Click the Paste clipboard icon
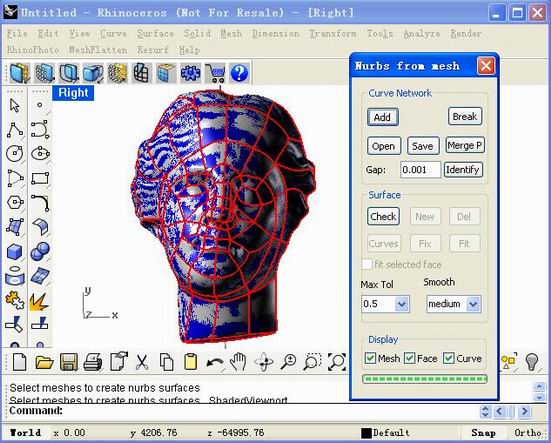The image size is (551, 443). [x=190, y=362]
